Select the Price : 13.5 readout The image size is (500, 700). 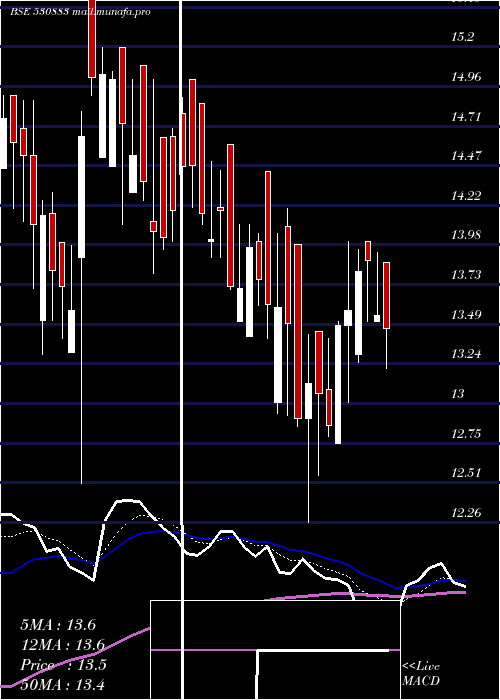(63, 665)
